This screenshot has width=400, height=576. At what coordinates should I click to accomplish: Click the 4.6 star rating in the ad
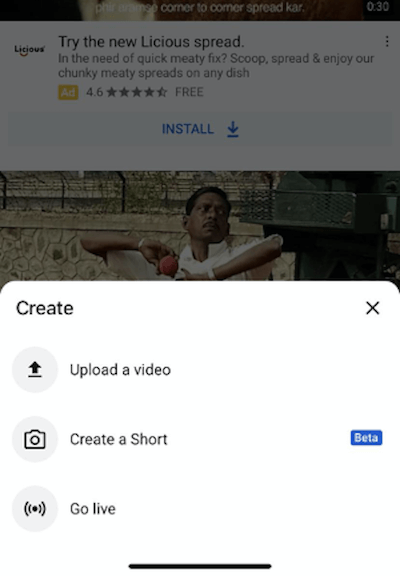click(126, 92)
